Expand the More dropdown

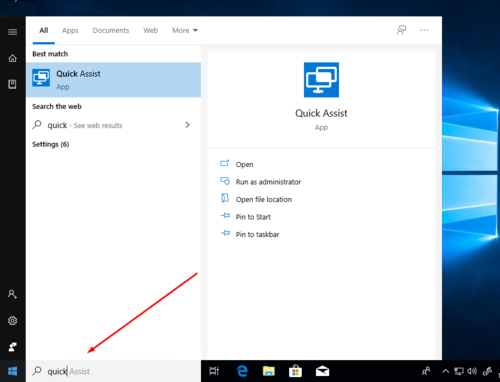pyautogui.click(x=185, y=30)
